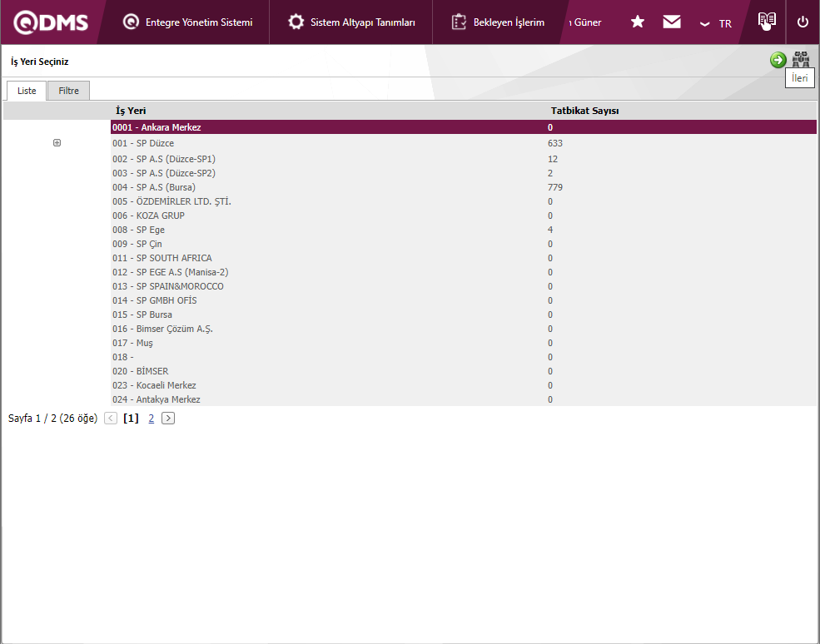This screenshot has width=820, height=644.
Task: Select row 011 - SP SOUTH AFRICA
Action: click(x=464, y=258)
